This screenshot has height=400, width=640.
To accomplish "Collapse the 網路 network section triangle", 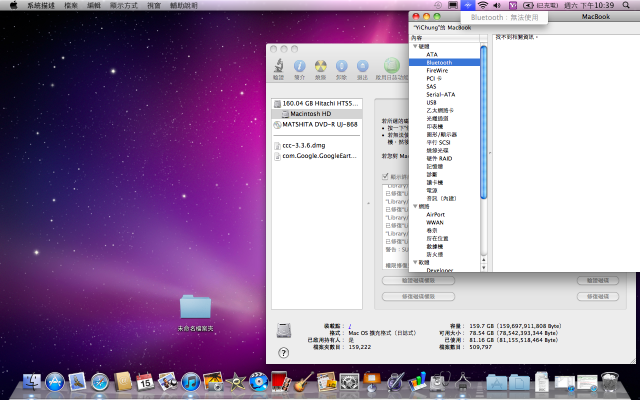I will click(x=415, y=206).
